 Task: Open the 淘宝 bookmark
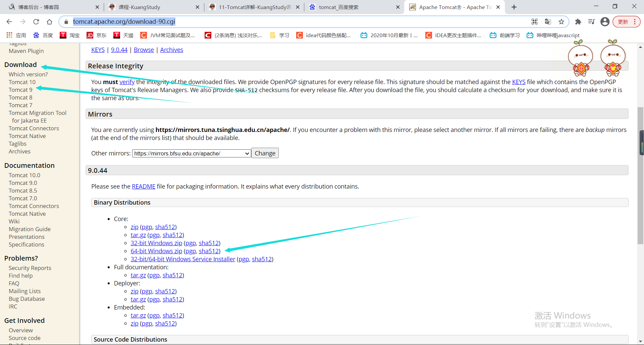pyautogui.click(x=70, y=35)
